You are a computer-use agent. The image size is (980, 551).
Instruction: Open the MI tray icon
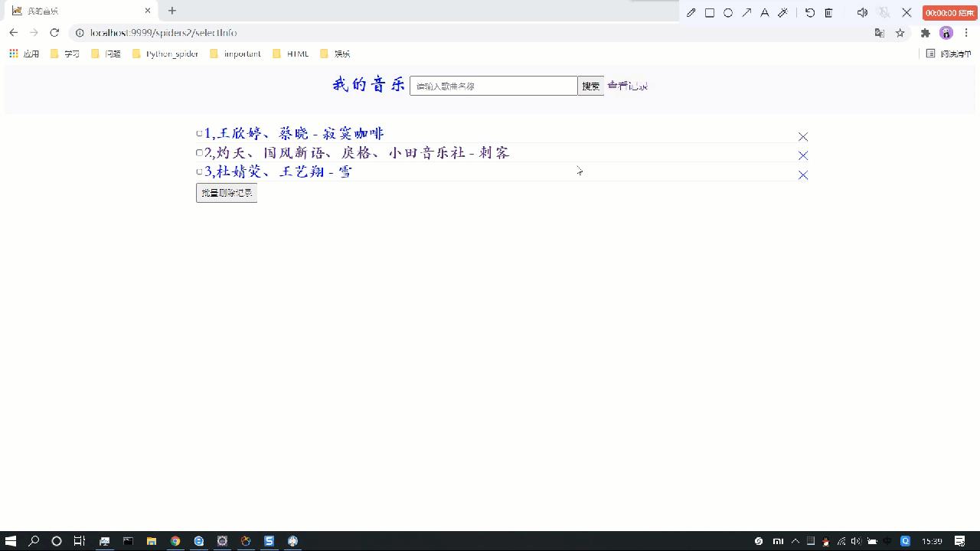coord(778,541)
